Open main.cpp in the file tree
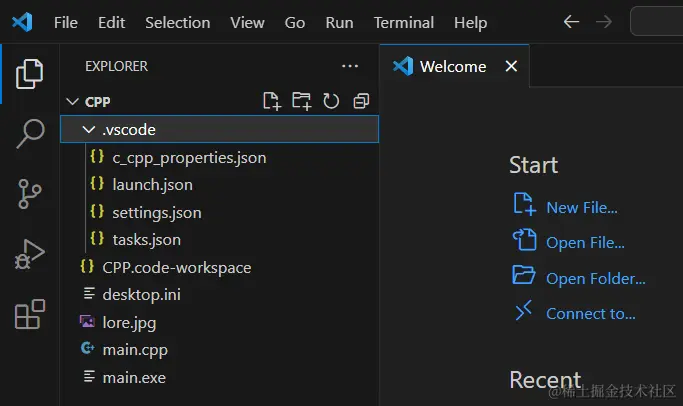The width and height of the screenshot is (683, 406). (220, 350)
